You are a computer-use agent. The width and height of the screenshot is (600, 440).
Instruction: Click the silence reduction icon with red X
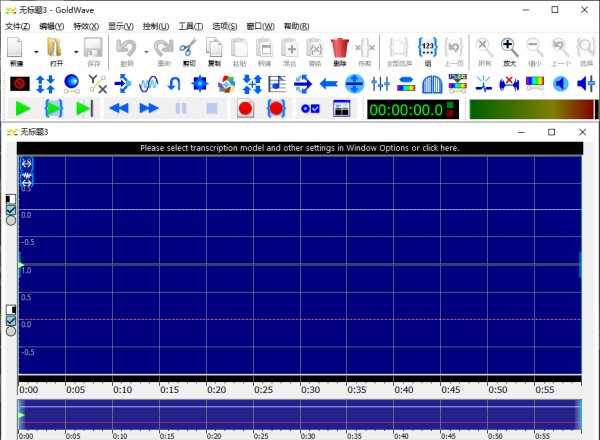pos(509,84)
